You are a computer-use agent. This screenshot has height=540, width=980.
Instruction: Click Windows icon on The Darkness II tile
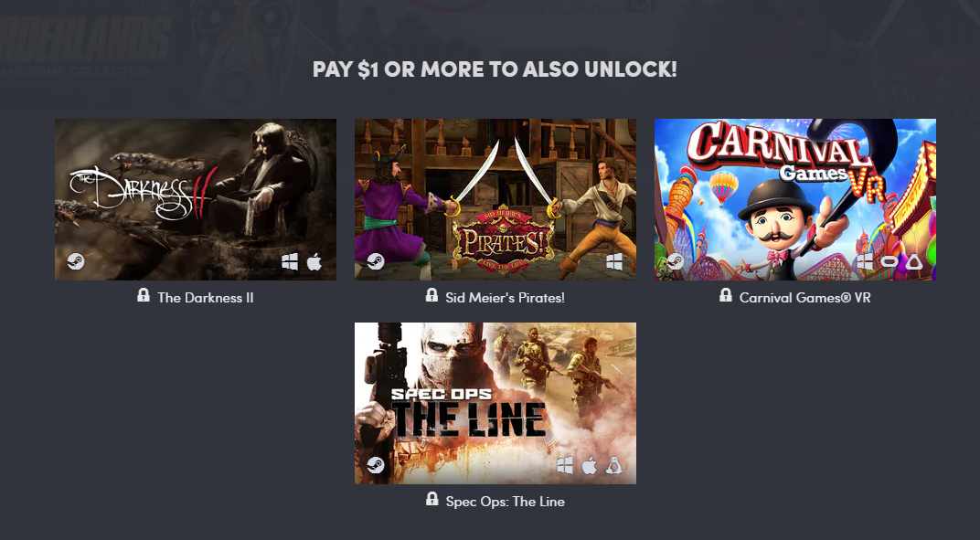coord(290,262)
